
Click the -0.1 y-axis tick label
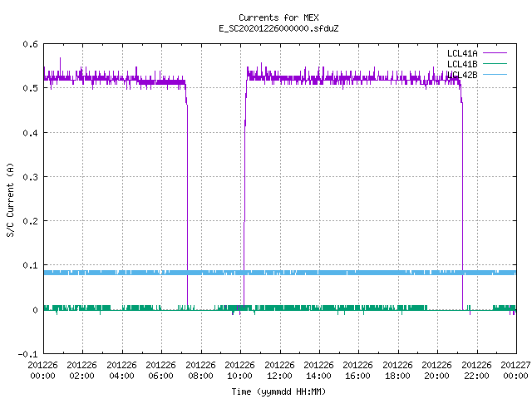pyautogui.click(x=27, y=354)
